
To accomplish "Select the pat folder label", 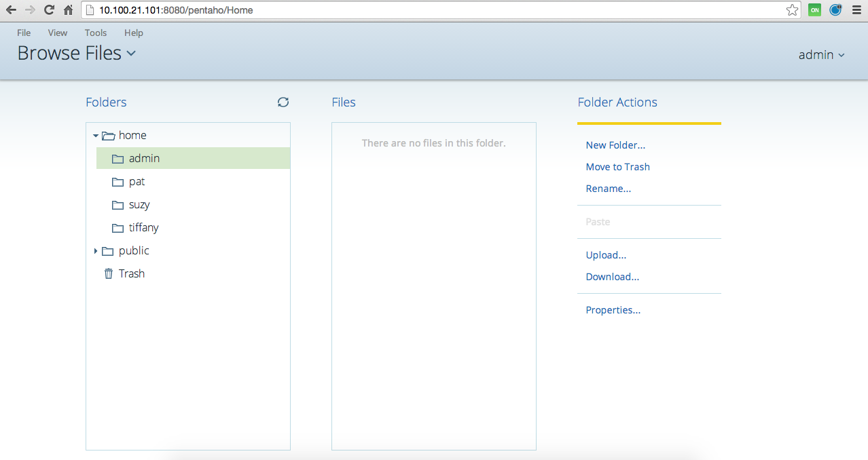I will (x=137, y=182).
